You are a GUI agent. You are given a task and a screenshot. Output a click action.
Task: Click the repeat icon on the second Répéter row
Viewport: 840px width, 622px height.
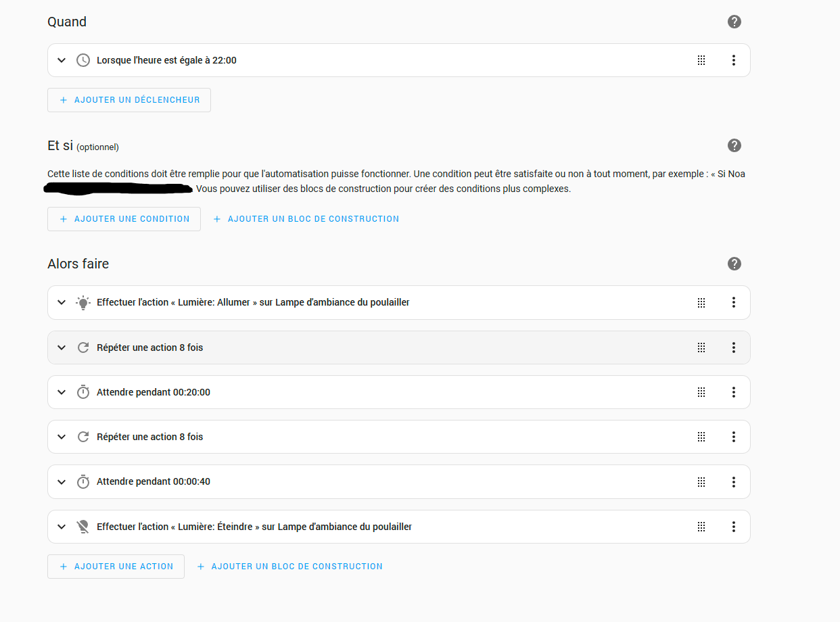83,437
